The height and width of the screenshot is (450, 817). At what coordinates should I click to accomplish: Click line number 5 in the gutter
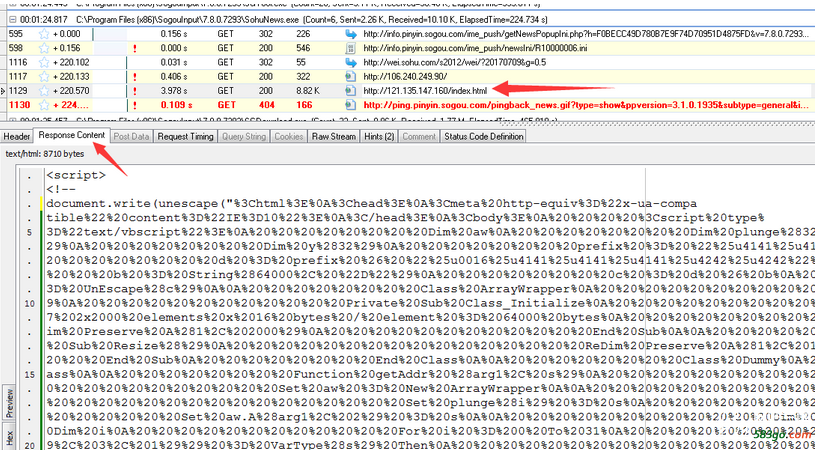click(30, 232)
